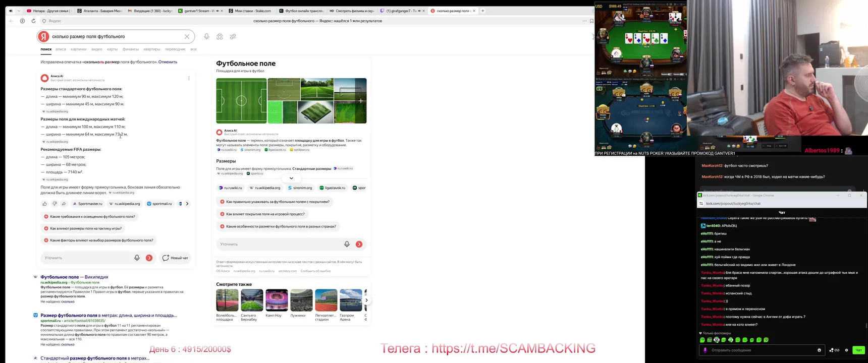Open the large football field diagram image

(x=241, y=101)
